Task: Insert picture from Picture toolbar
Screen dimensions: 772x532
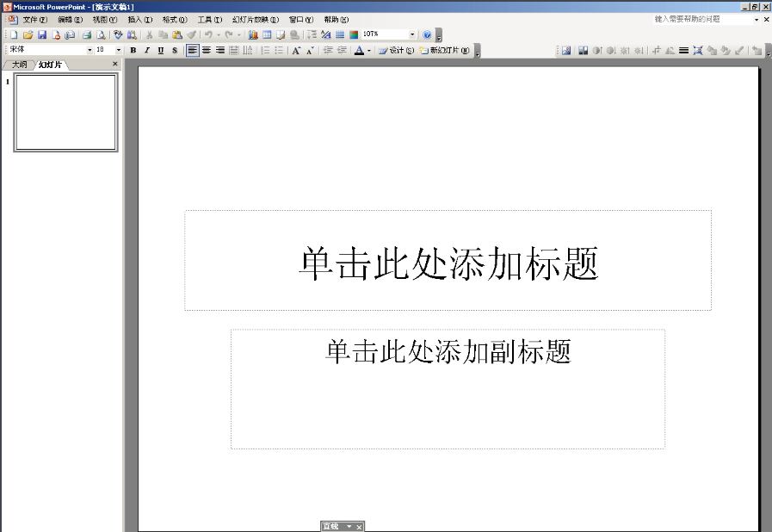Action: [566, 50]
